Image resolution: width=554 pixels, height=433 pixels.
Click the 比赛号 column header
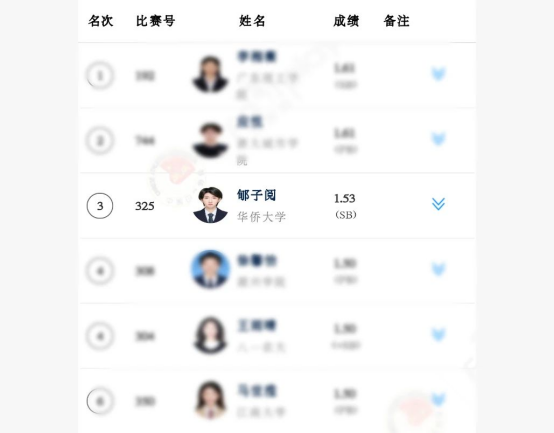[156, 21]
